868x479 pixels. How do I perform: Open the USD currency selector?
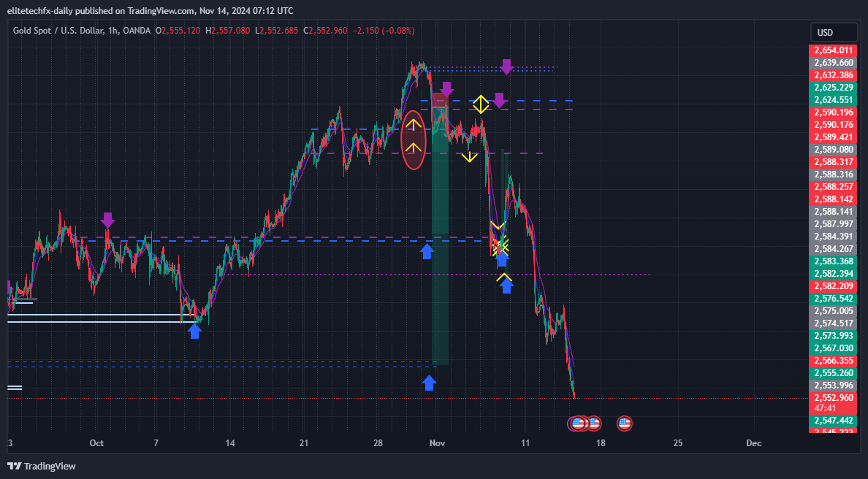click(x=833, y=33)
